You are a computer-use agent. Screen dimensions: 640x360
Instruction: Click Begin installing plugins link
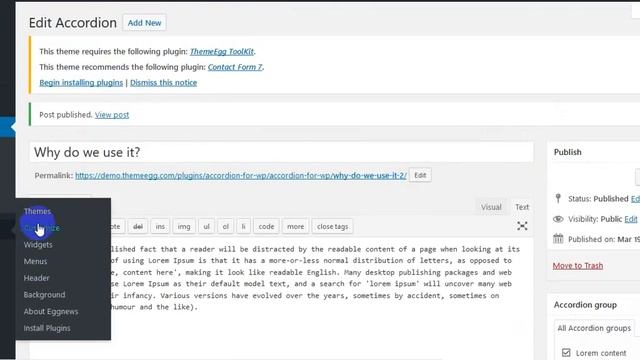tap(81, 82)
